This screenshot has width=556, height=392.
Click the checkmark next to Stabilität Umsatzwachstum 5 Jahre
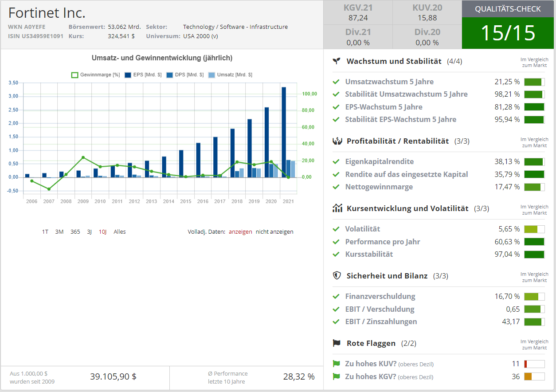336,94
